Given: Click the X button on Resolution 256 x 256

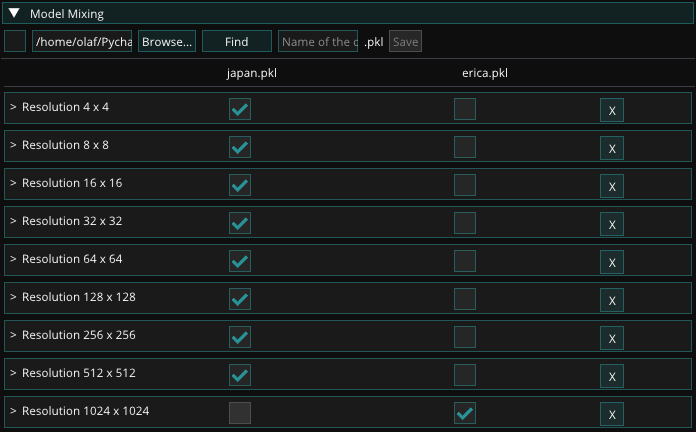Looking at the screenshot, I should point(612,338).
